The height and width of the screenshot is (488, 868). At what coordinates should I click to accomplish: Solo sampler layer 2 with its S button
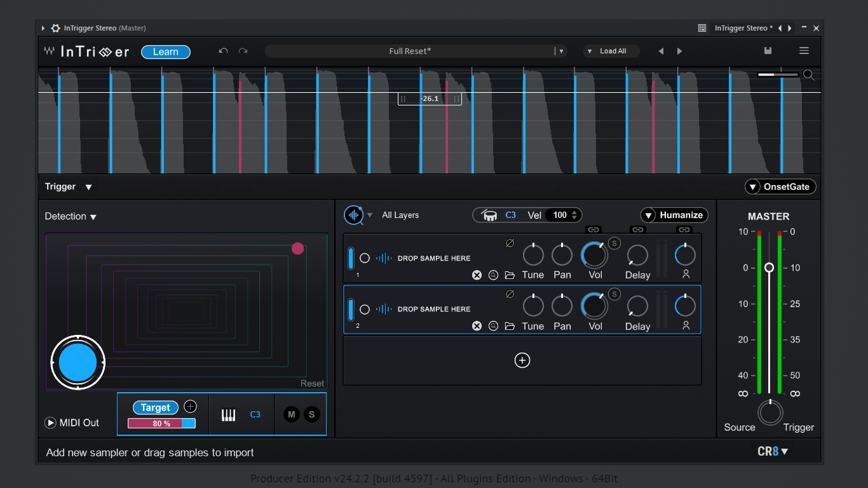tap(614, 294)
